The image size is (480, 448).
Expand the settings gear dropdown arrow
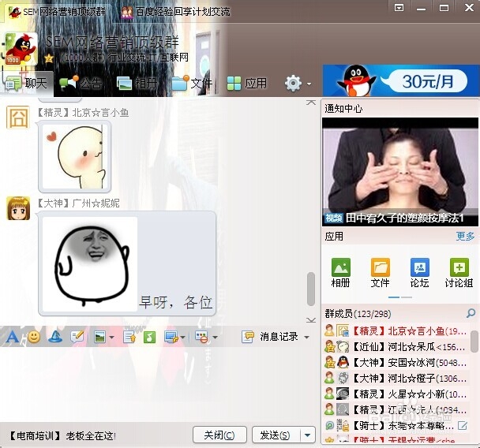(x=309, y=84)
